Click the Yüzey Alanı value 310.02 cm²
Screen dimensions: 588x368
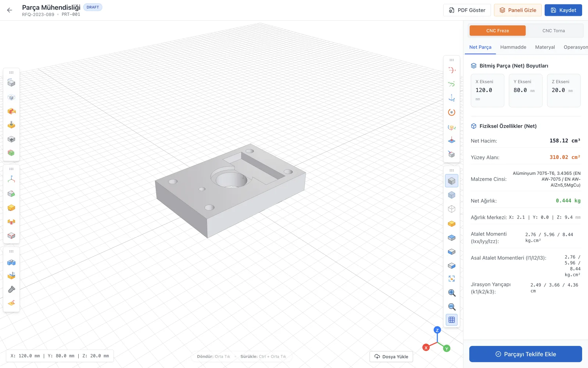[x=565, y=157]
